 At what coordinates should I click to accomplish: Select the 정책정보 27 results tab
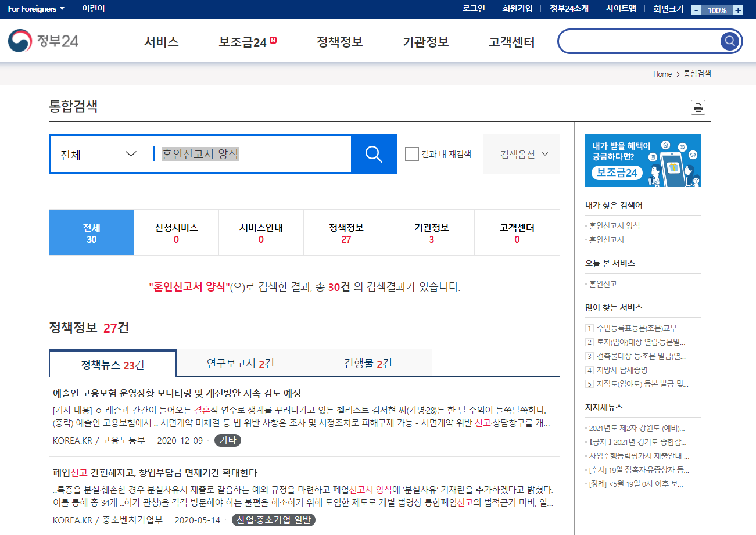pyautogui.click(x=346, y=232)
